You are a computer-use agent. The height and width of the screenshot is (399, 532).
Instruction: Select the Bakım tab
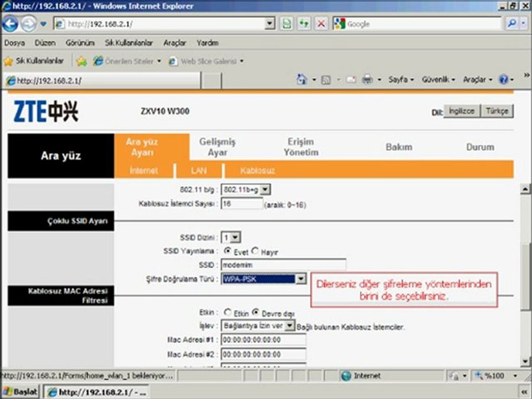399,147
